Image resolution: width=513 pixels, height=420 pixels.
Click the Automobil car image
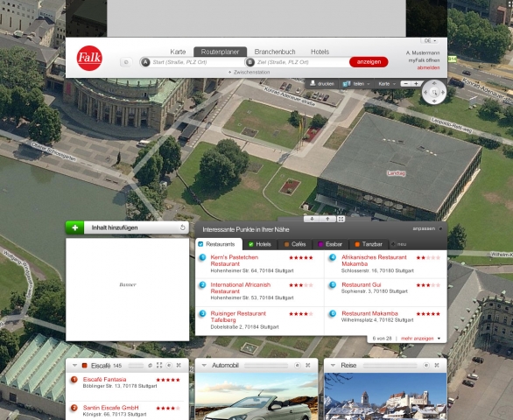click(256, 396)
